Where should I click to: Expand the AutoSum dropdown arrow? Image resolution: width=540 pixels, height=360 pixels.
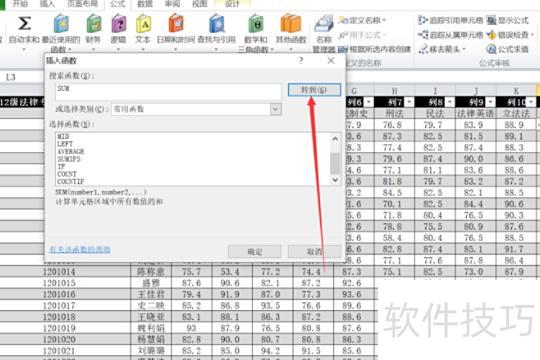click(x=24, y=49)
